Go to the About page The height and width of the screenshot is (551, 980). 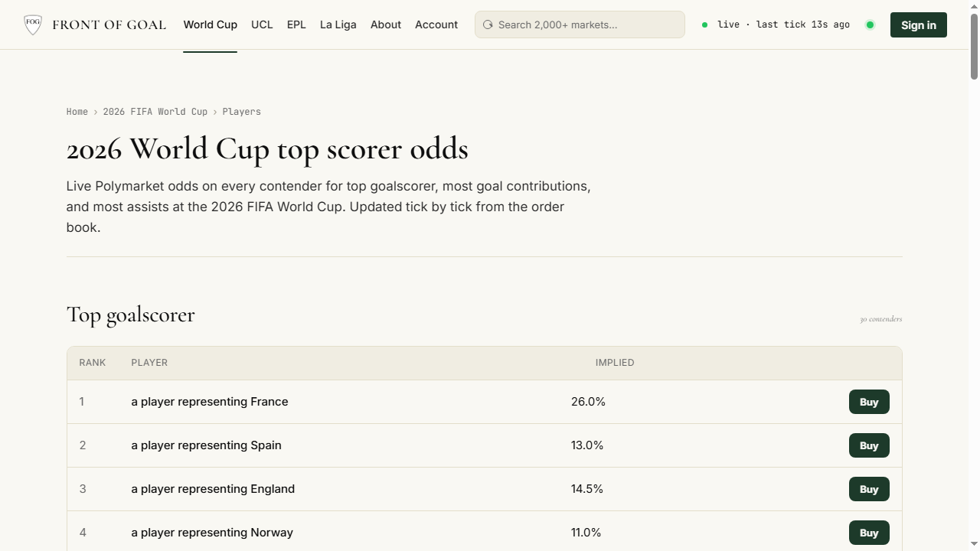tap(386, 24)
